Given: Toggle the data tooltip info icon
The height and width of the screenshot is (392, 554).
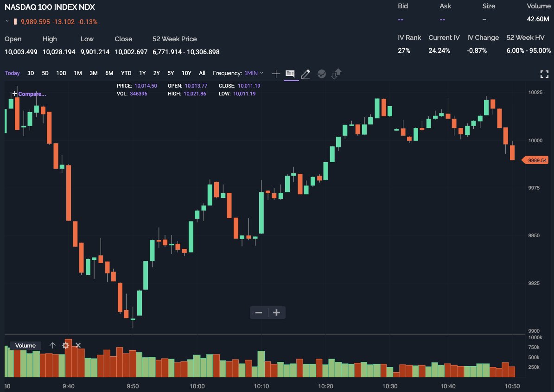Looking at the screenshot, I should (x=290, y=74).
